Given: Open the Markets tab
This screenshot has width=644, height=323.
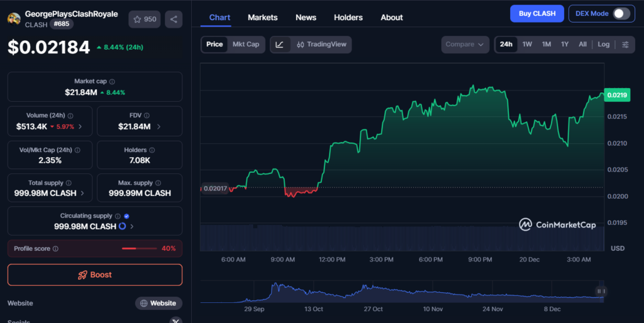Looking at the screenshot, I should click(262, 18).
